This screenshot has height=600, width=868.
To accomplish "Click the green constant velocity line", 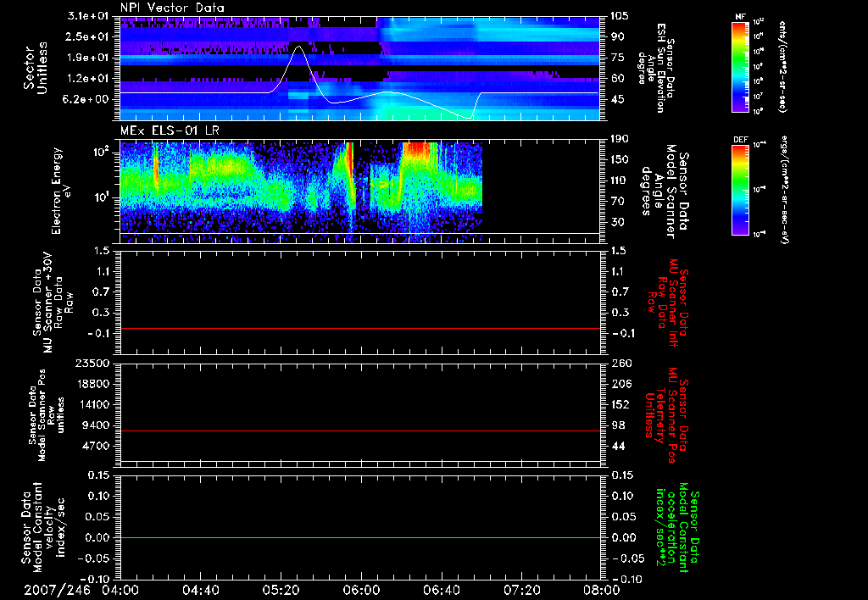I will point(360,538).
